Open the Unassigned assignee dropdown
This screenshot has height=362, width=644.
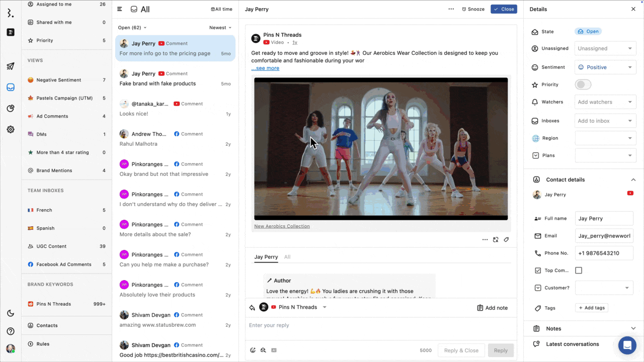(605, 48)
